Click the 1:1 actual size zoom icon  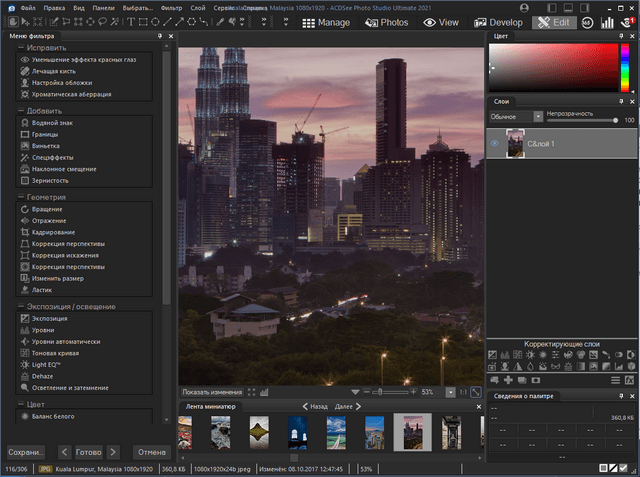(x=463, y=392)
